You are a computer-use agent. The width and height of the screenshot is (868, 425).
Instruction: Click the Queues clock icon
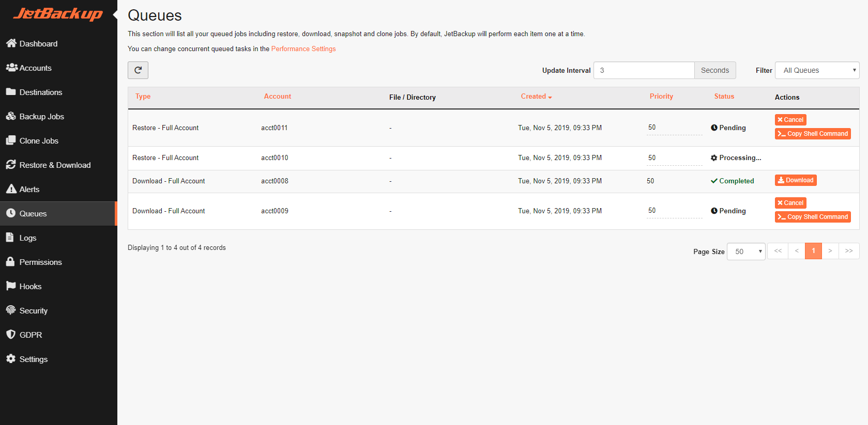coord(11,213)
